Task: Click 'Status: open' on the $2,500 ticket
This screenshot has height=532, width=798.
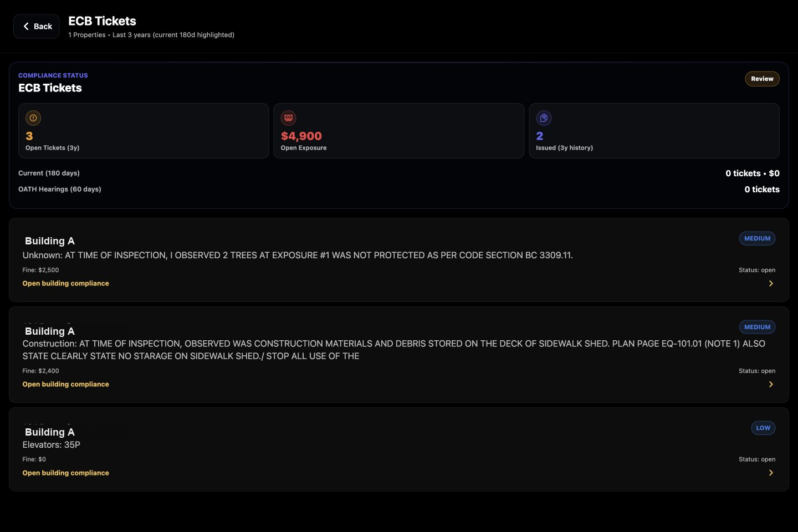Action: 757,270
